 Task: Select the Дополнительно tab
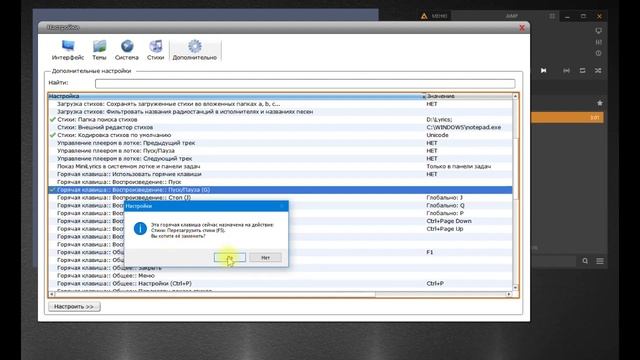point(195,50)
